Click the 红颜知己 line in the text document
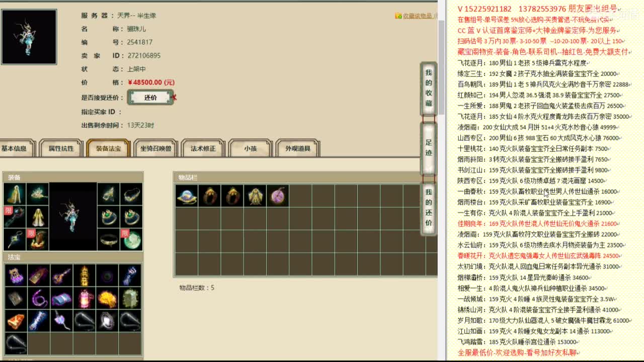This screenshot has height=362, width=644. pyautogui.click(x=540, y=95)
